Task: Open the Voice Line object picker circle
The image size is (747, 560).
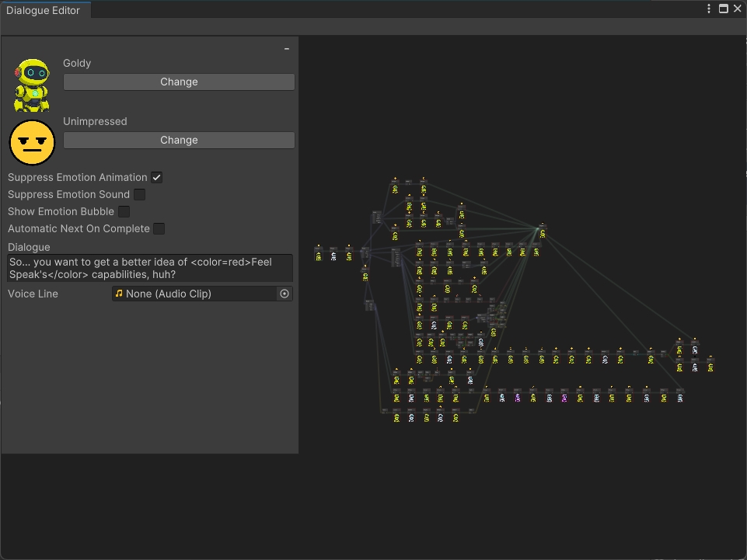Action: (284, 294)
